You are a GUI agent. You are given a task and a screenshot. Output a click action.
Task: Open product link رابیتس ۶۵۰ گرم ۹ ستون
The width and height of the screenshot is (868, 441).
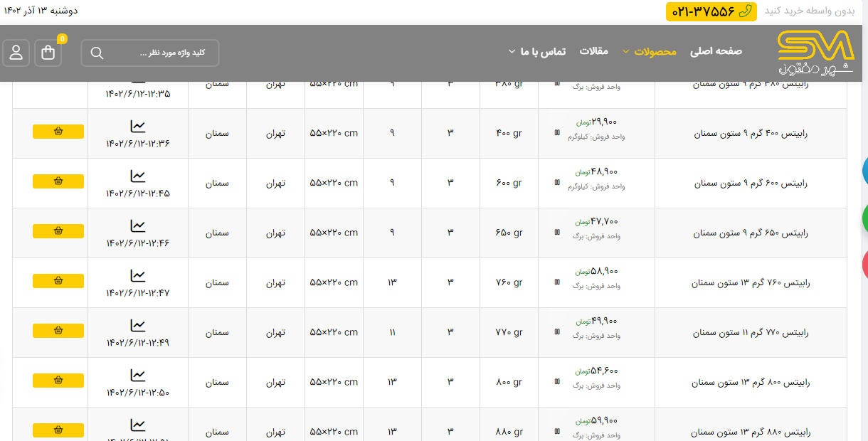point(751,233)
